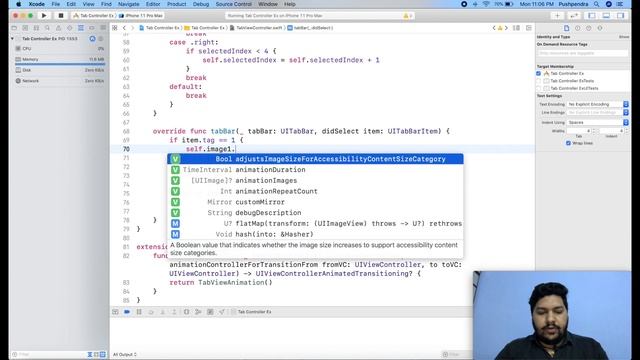
Task: Open the project navigator folder icon
Action: click(x=14, y=28)
